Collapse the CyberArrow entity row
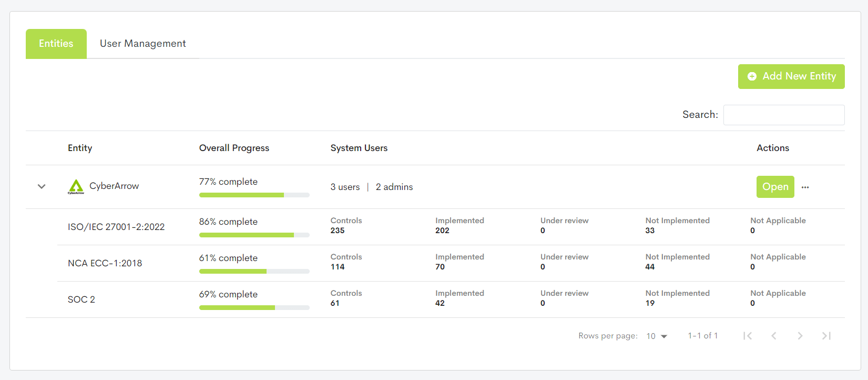The height and width of the screenshot is (380, 868). coord(42,186)
